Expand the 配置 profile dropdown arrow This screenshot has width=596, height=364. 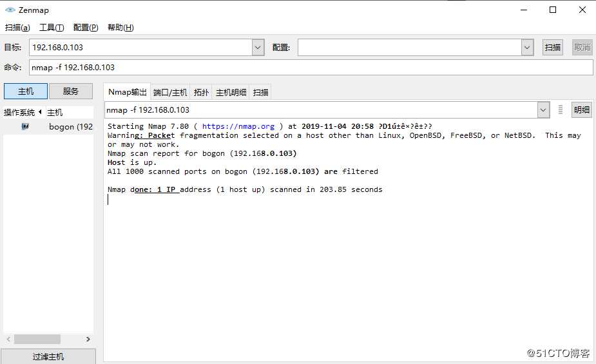(527, 48)
